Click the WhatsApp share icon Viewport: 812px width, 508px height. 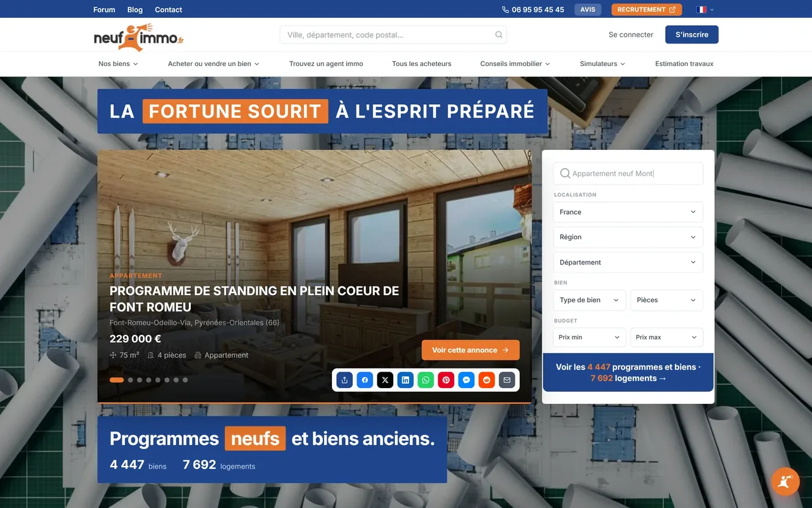pyautogui.click(x=426, y=380)
